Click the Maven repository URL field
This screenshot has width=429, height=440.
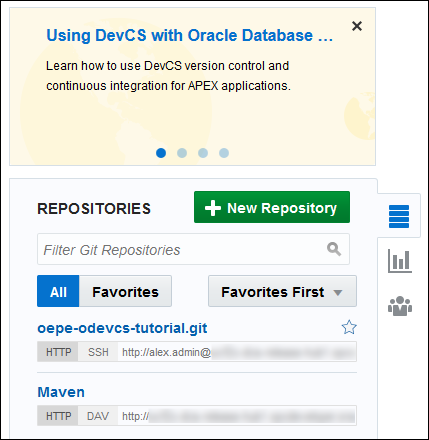(237, 416)
